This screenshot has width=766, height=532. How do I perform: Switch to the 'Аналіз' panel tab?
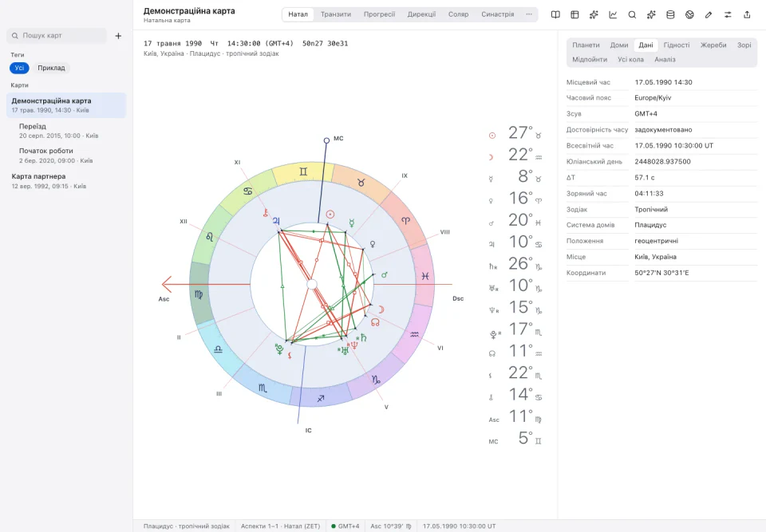click(665, 60)
